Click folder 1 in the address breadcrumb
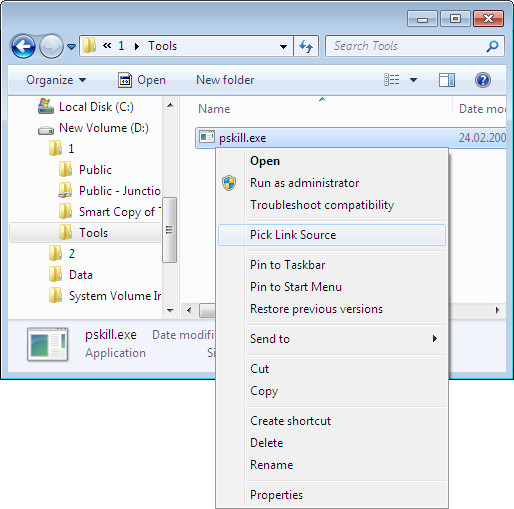This screenshot has width=514, height=509. point(121,46)
